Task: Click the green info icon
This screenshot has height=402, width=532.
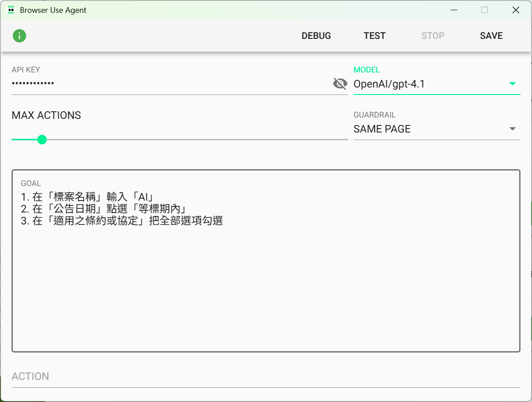Action: click(19, 36)
